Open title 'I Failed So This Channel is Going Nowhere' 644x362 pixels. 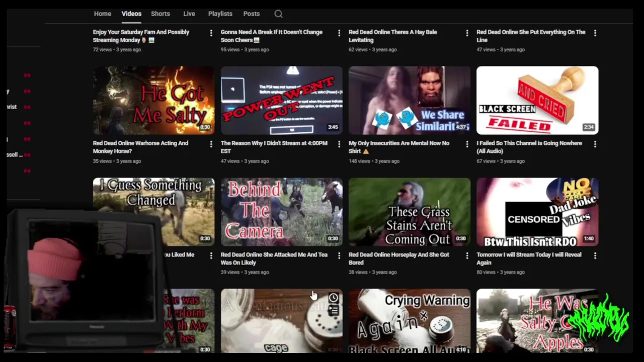pyautogui.click(x=529, y=147)
